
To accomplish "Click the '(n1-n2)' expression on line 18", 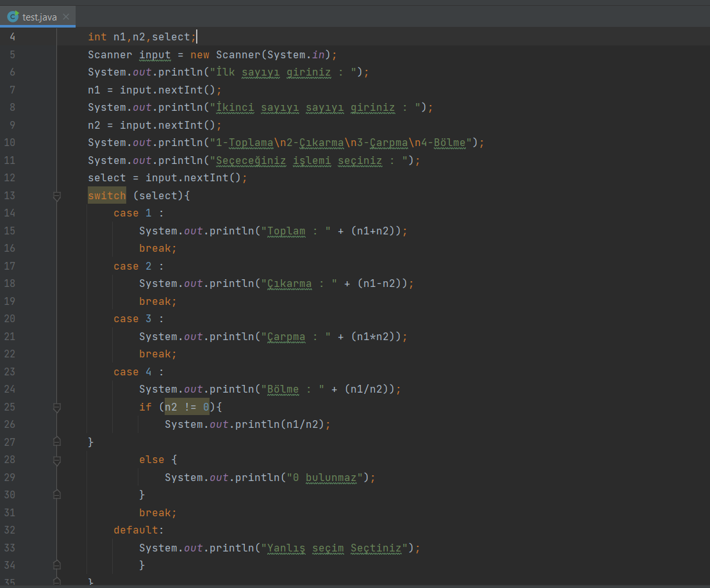I will click(x=382, y=284).
